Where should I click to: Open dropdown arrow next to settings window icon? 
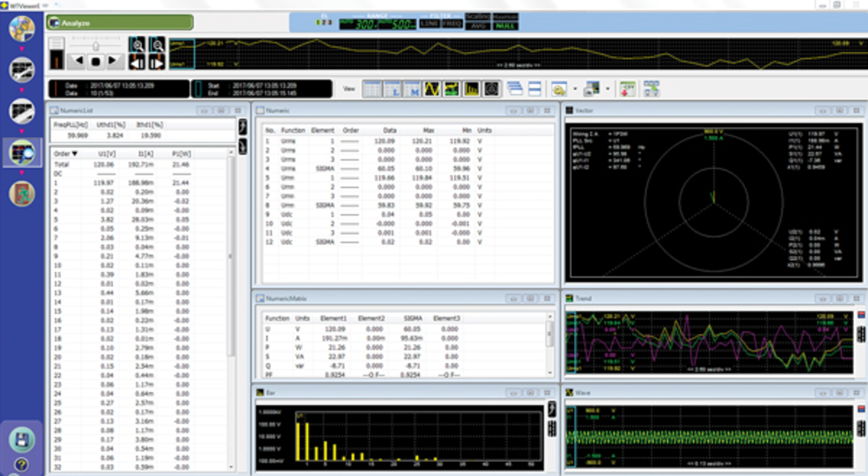(x=575, y=89)
